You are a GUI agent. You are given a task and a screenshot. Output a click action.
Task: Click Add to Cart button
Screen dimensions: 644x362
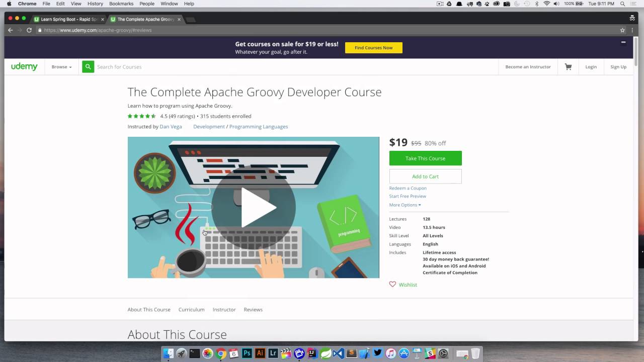[x=425, y=176]
